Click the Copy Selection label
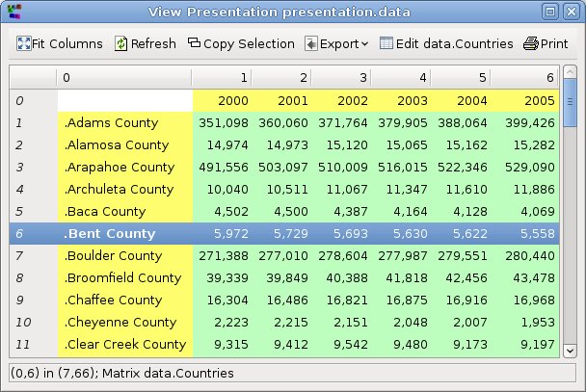The image size is (586, 392). [249, 43]
